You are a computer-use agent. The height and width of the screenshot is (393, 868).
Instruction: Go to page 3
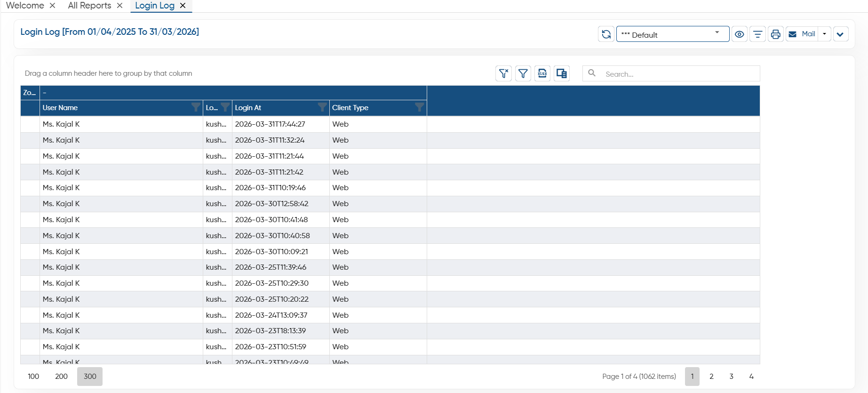click(732, 377)
